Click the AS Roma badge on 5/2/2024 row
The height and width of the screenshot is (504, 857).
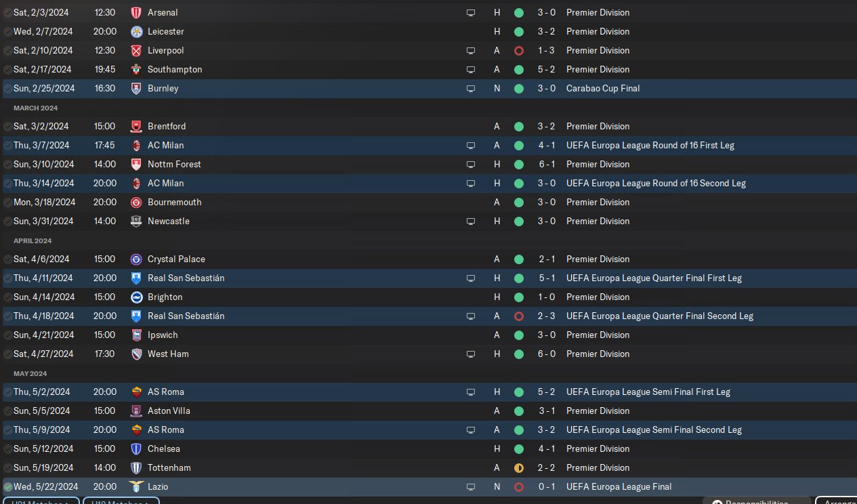point(136,392)
